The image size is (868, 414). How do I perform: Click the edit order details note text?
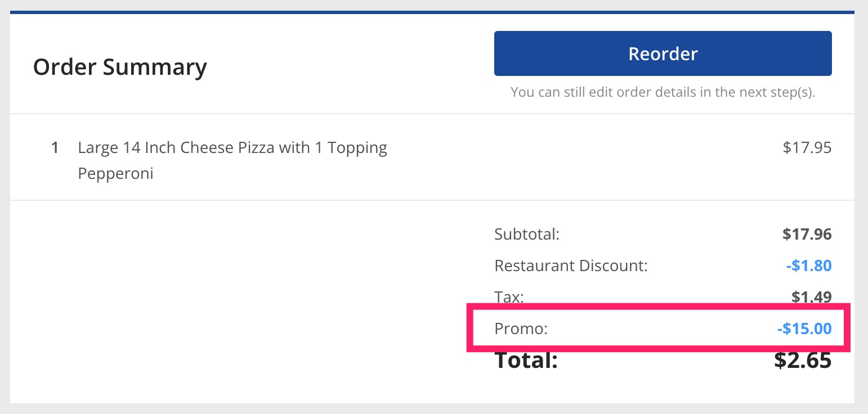(x=663, y=92)
